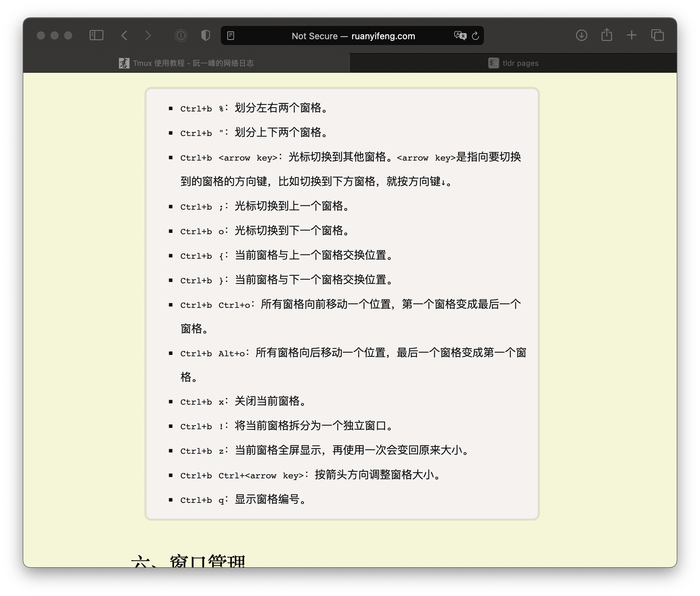Click the ruanyifeng.com address field

[x=353, y=36]
